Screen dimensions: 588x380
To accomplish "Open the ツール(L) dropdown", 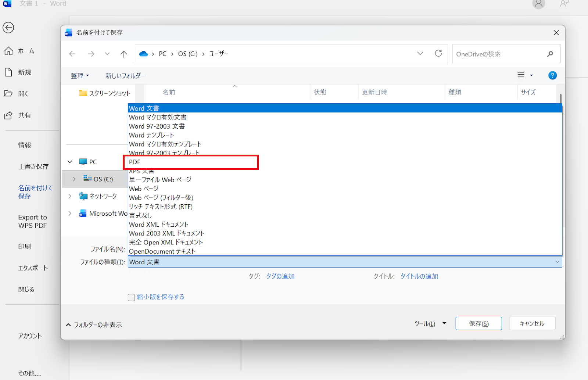I will pos(429,323).
